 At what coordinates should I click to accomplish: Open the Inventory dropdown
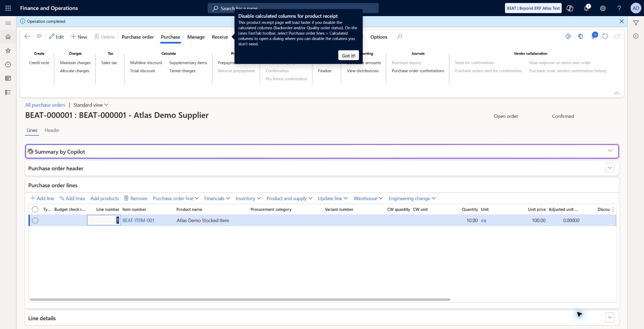[x=248, y=198]
